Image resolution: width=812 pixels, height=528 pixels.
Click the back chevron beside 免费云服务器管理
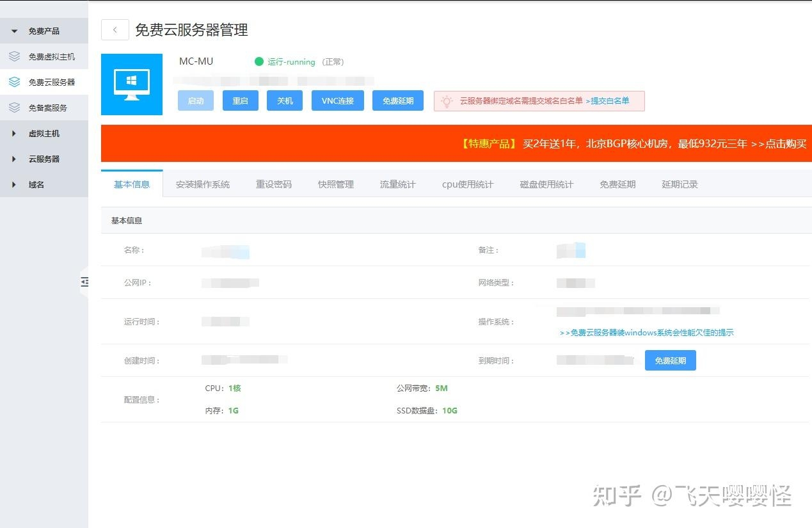(x=115, y=29)
